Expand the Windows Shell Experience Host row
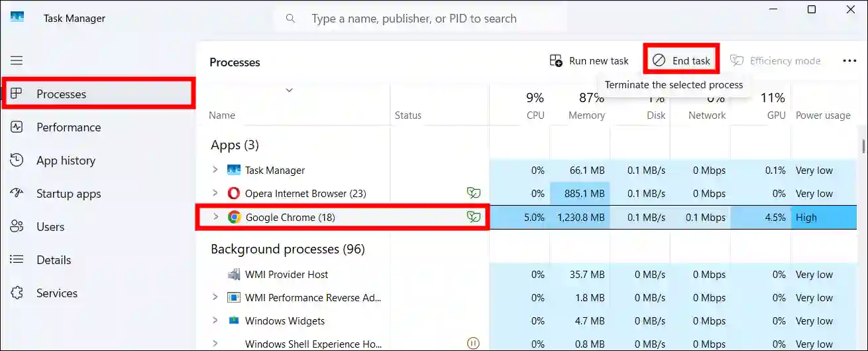Screen dimensions: 868x351 (x=215, y=343)
